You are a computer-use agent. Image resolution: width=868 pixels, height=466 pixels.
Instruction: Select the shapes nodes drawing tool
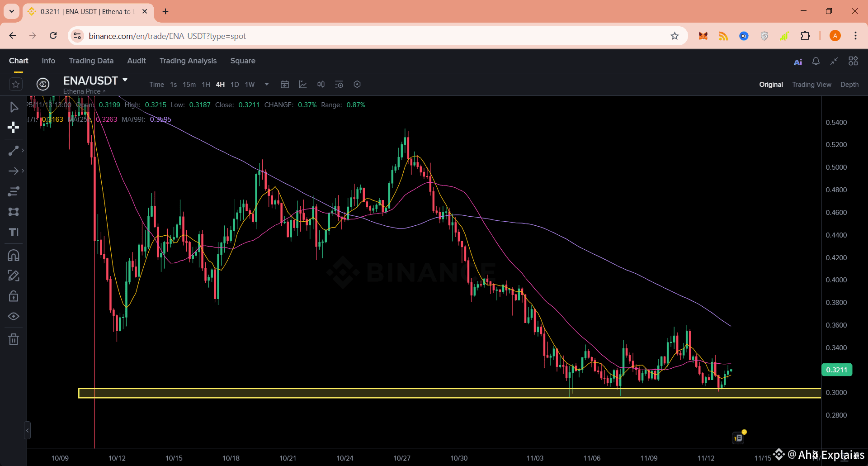pyautogui.click(x=14, y=212)
